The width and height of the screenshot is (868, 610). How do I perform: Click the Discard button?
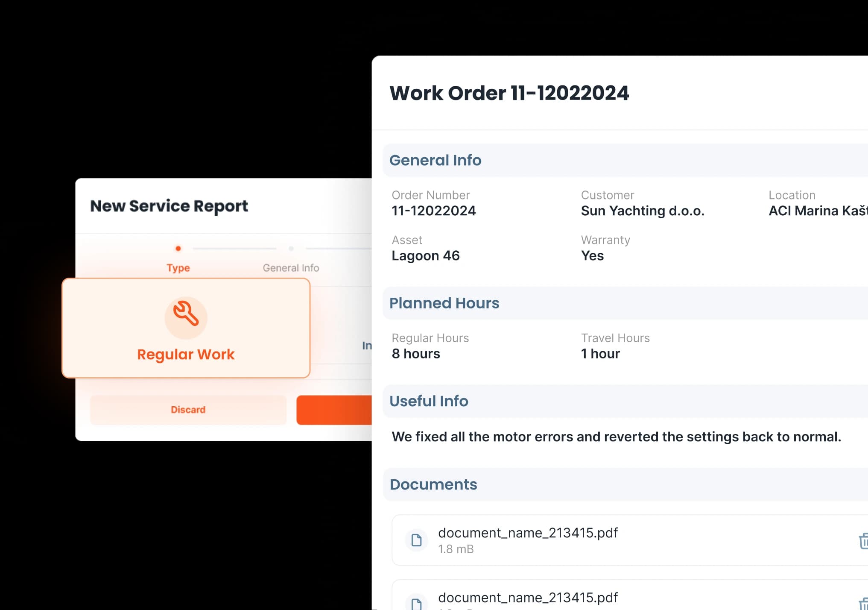188,409
